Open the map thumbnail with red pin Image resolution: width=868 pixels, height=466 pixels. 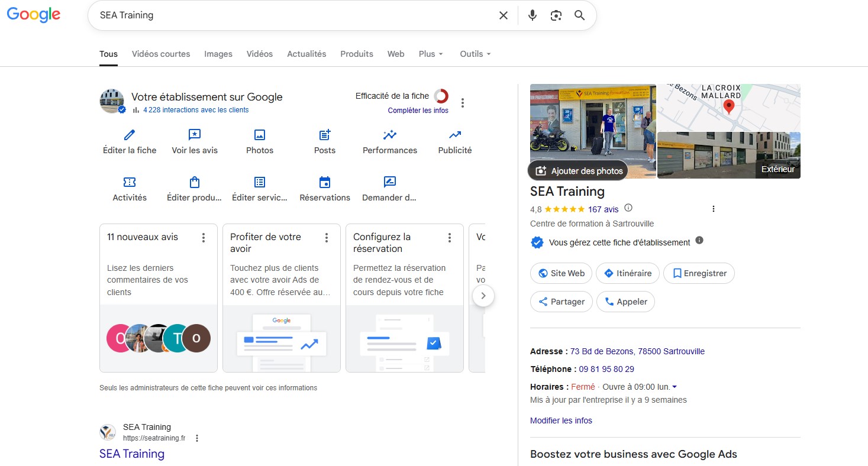pos(729,107)
